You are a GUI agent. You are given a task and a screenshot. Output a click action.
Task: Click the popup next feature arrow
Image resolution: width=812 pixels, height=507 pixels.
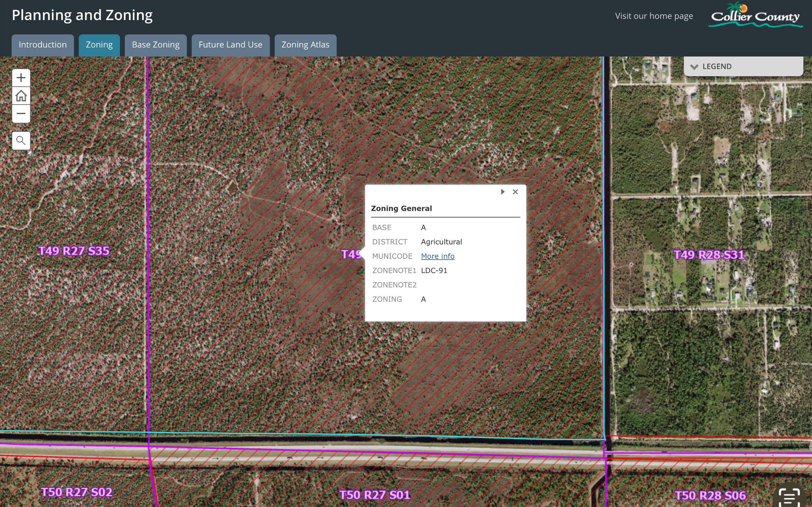coord(502,192)
